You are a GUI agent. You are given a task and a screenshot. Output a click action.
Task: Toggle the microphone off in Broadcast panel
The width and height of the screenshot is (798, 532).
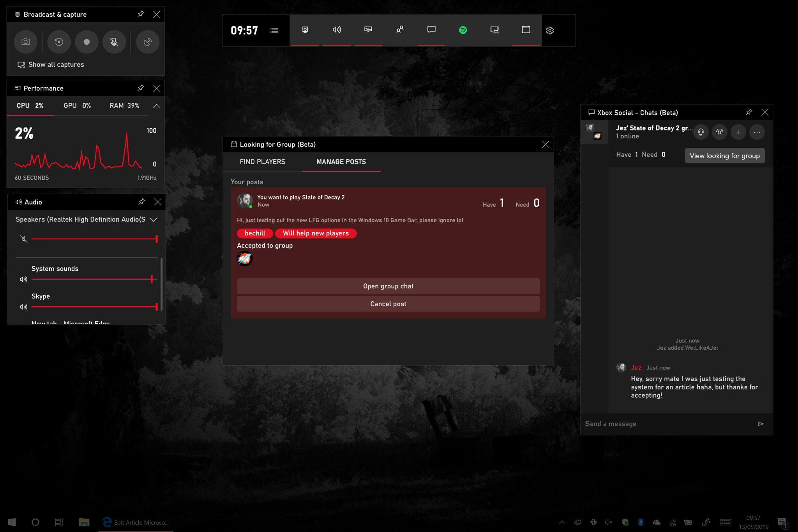115,42
